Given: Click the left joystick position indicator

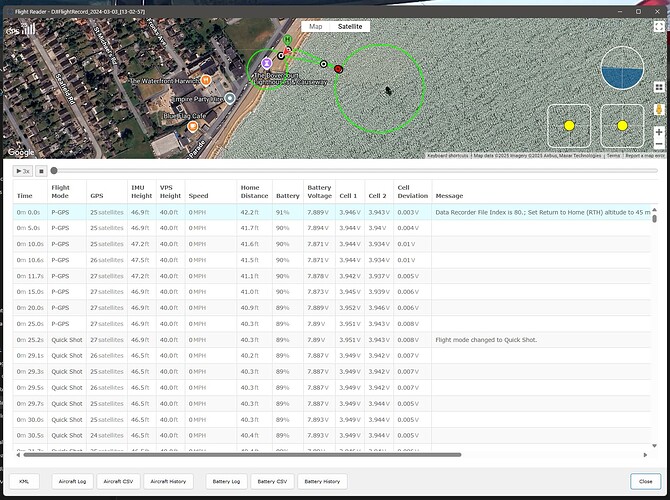Looking at the screenshot, I should click(569, 126).
